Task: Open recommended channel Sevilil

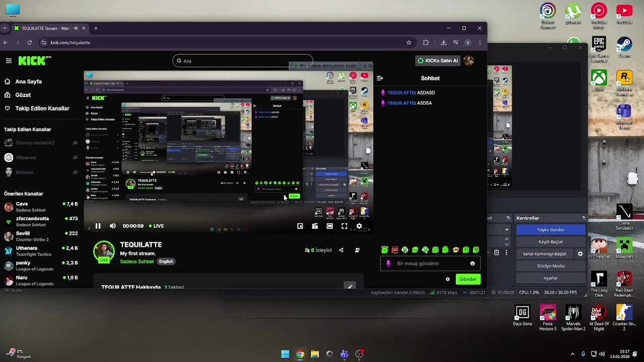Action: [x=40, y=236]
